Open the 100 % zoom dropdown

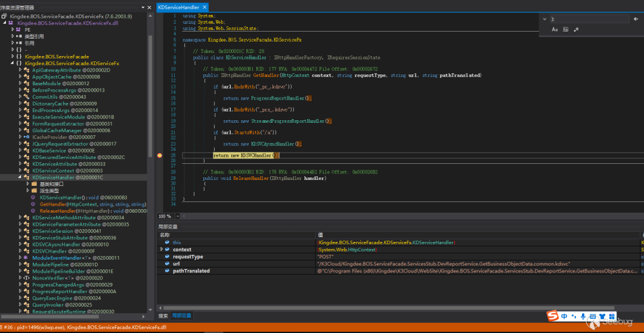tap(178, 216)
